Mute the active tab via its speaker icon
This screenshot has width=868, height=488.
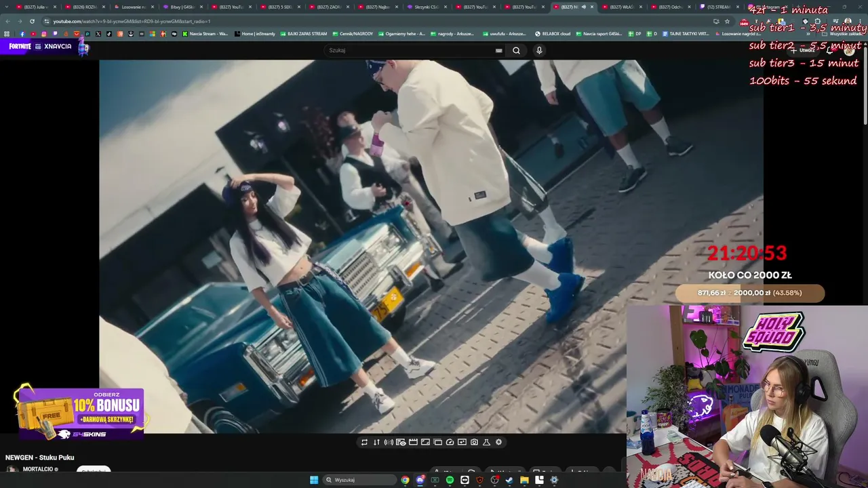click(583, 7)
